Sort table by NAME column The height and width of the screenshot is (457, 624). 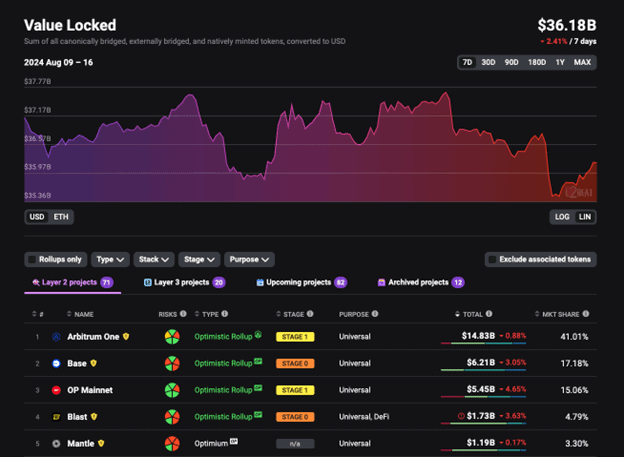tap(80, 314)
